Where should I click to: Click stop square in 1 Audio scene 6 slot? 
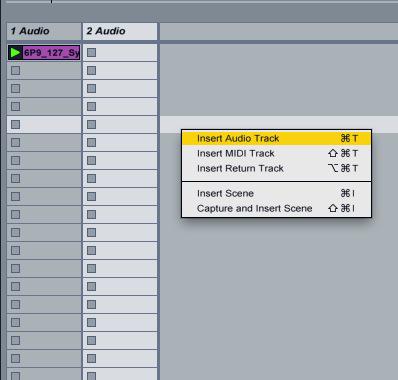[x=15, y=142]
